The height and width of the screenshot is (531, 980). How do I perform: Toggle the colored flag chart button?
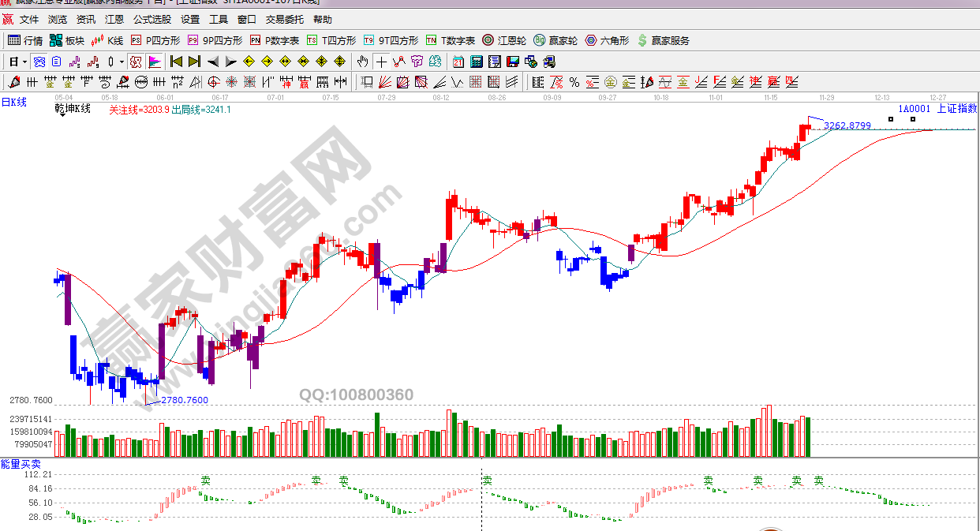coord(154,62)
